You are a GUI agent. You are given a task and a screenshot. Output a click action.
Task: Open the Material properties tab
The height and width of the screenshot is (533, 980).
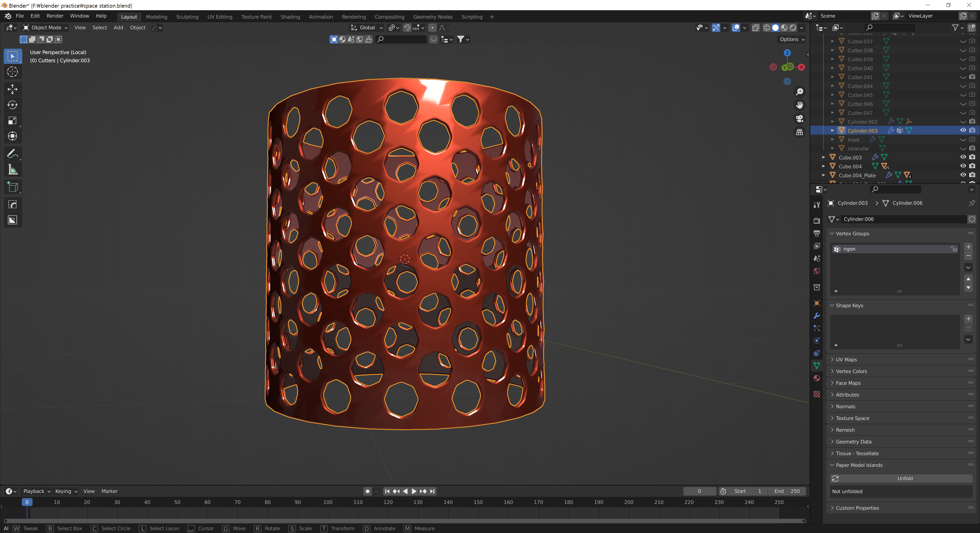click(x=816, y=378)
